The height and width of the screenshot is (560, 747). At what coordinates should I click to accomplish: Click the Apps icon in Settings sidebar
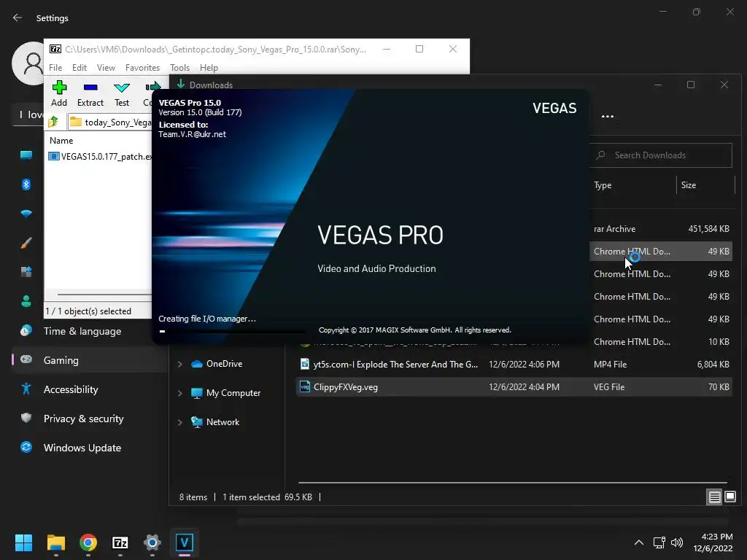pos(26,272)
